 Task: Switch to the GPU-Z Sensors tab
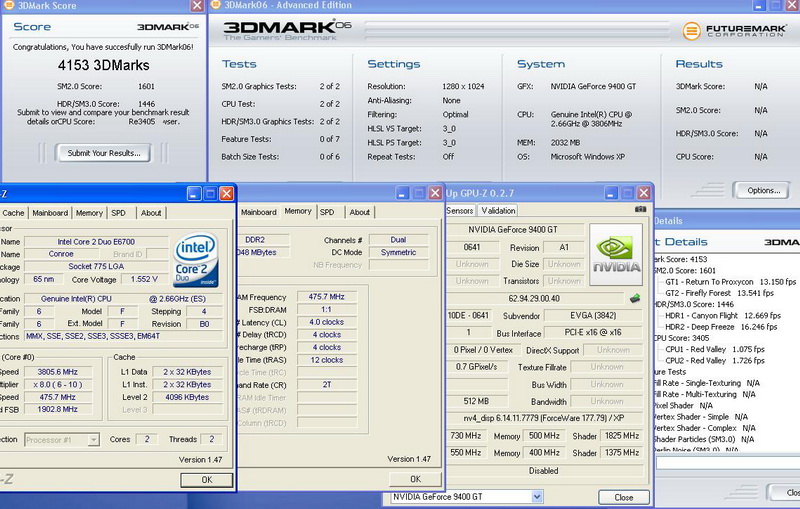pos(460,210)
